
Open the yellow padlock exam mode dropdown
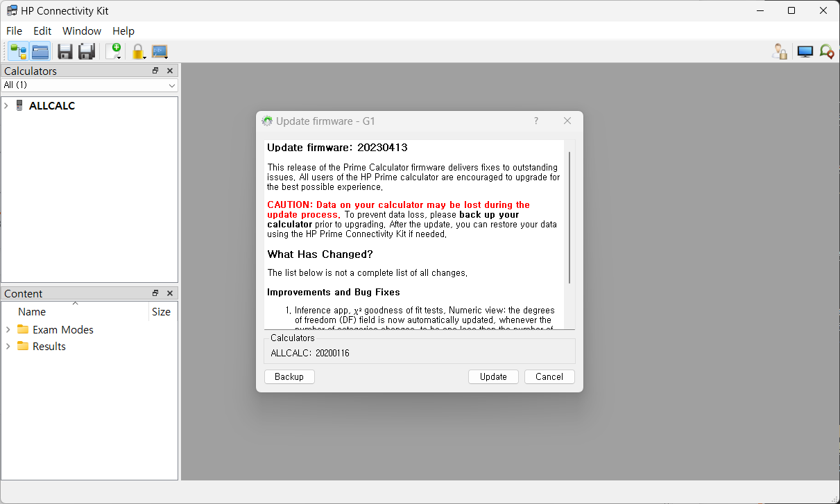click(x=138, y=51)
